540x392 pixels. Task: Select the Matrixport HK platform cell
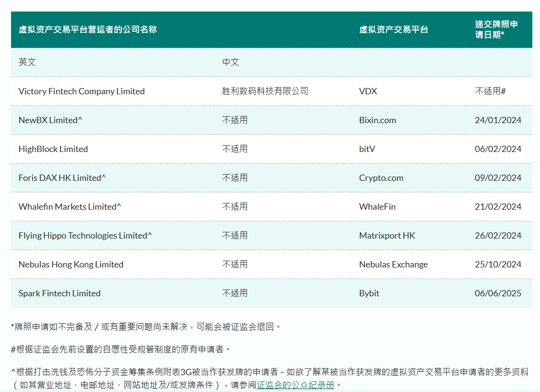tap(387, 236)
